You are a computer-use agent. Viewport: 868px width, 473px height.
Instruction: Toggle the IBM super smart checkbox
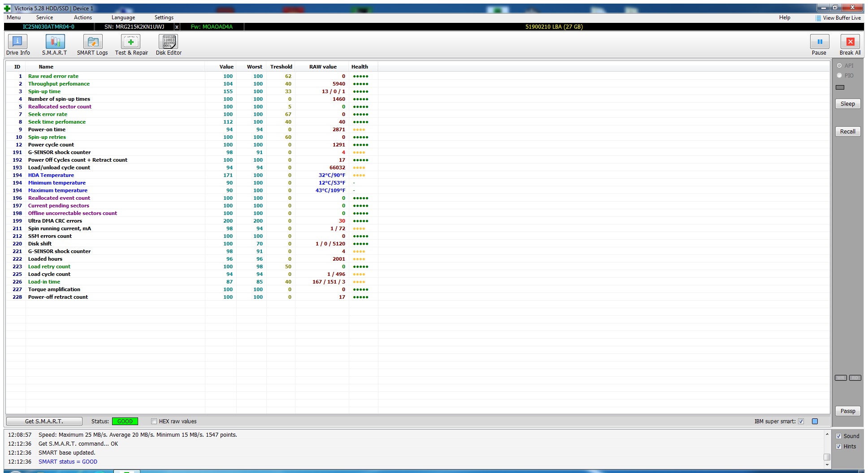801,421
